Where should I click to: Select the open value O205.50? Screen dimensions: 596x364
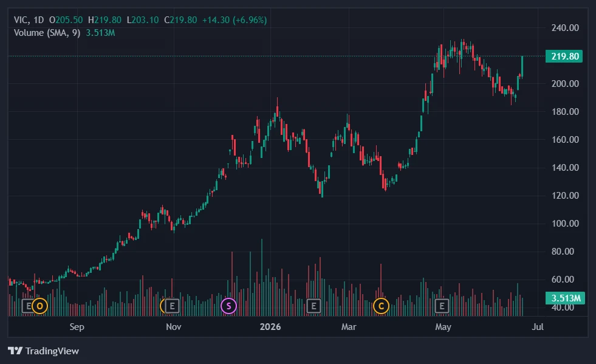coord(66,20)
